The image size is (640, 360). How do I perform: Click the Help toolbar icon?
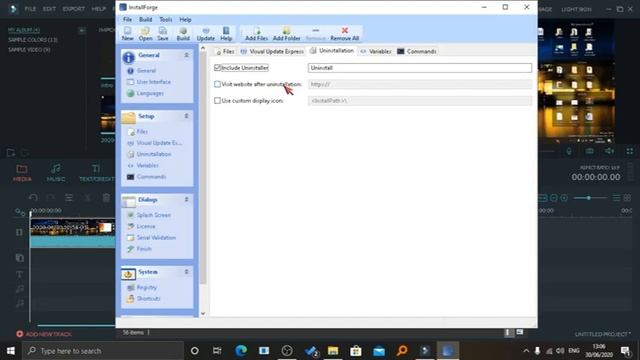(226, 33)
